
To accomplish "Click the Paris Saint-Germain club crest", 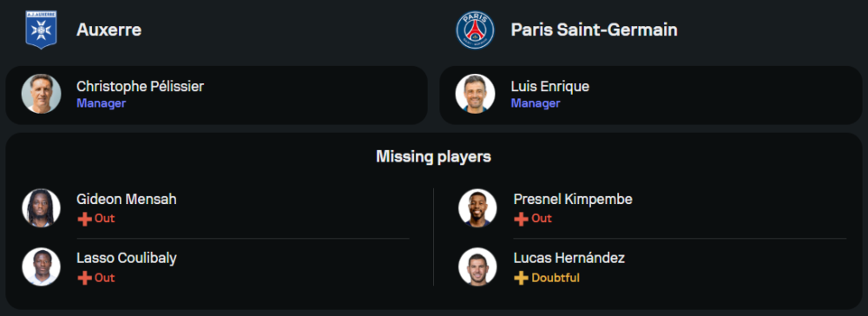I will coord(475,30).
